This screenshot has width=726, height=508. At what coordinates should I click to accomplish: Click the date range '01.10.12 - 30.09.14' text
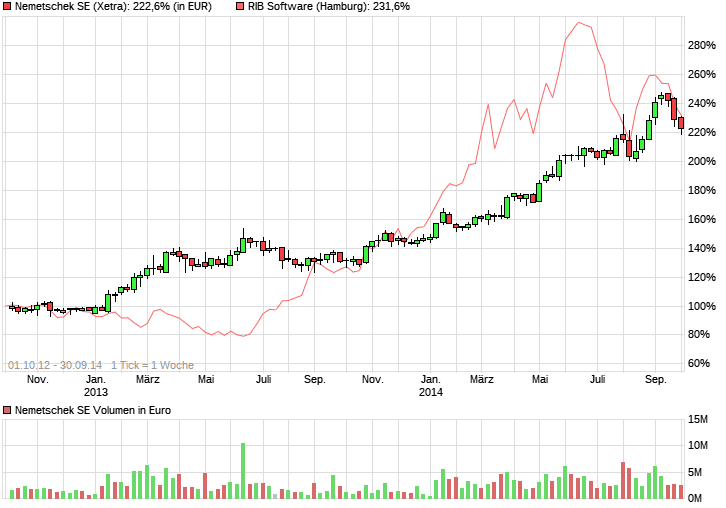coord(55,365)
